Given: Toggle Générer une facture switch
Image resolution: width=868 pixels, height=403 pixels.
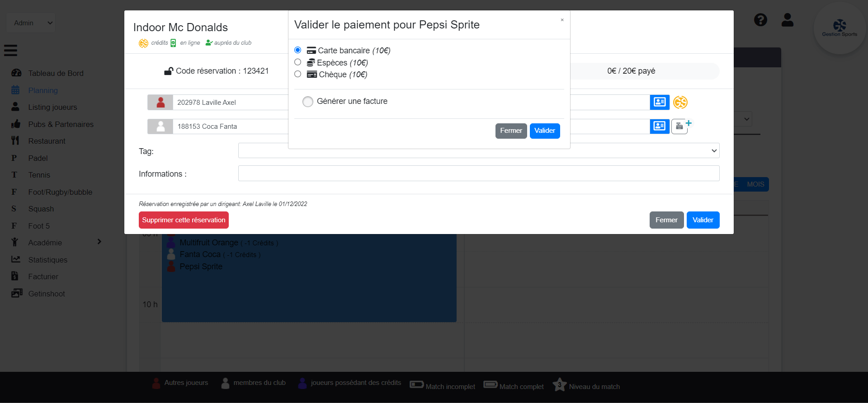Looking at the screenshot, I should click(x=308, y=102).
